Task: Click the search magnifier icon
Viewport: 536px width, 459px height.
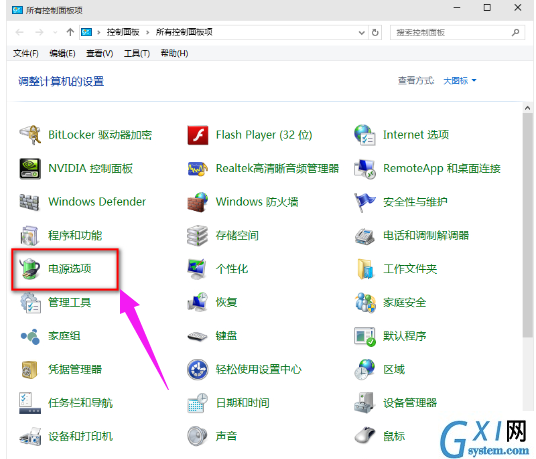Action: click(515, 32)
